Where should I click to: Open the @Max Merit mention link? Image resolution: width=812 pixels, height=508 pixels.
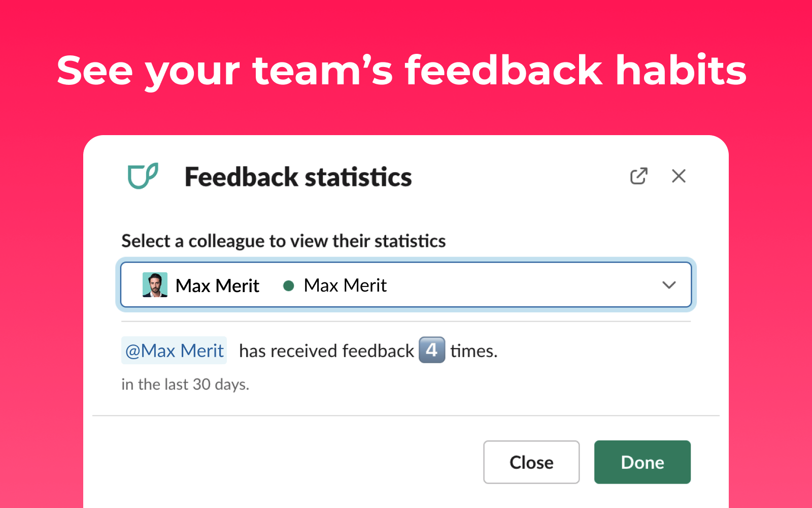click(174, 350)
